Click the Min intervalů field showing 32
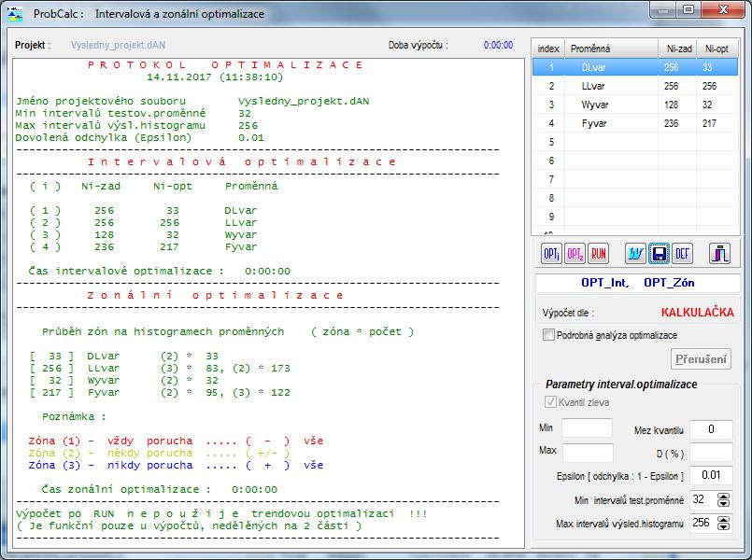 (x=703, y=499)
